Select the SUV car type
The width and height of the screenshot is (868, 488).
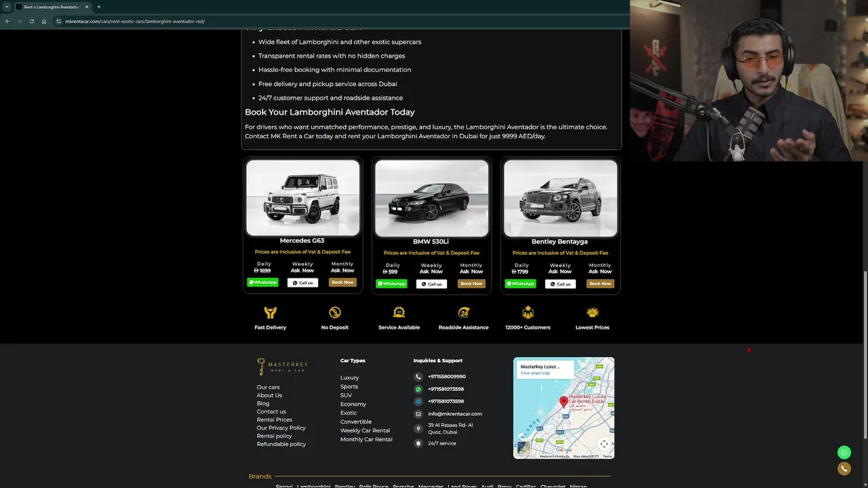(x=346, y=395)
